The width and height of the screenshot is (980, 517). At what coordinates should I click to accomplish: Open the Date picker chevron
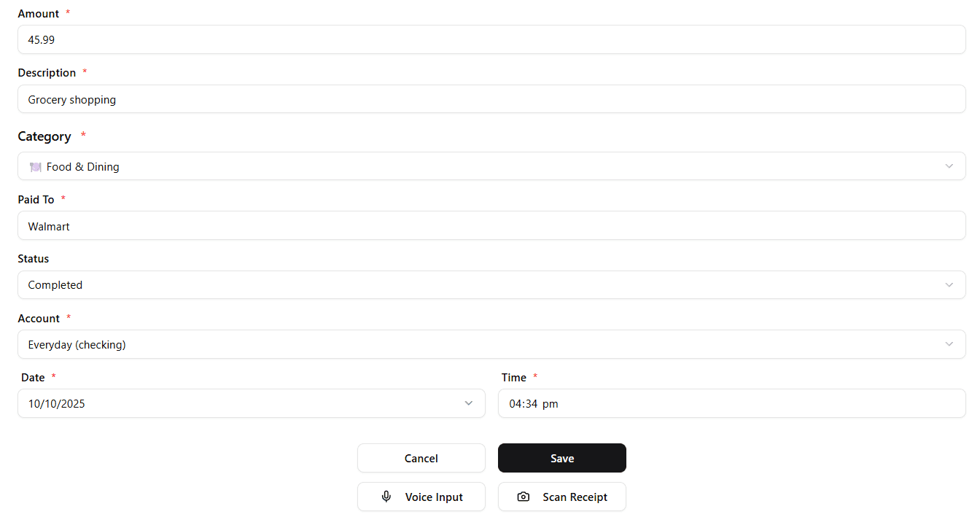[468, 403]
